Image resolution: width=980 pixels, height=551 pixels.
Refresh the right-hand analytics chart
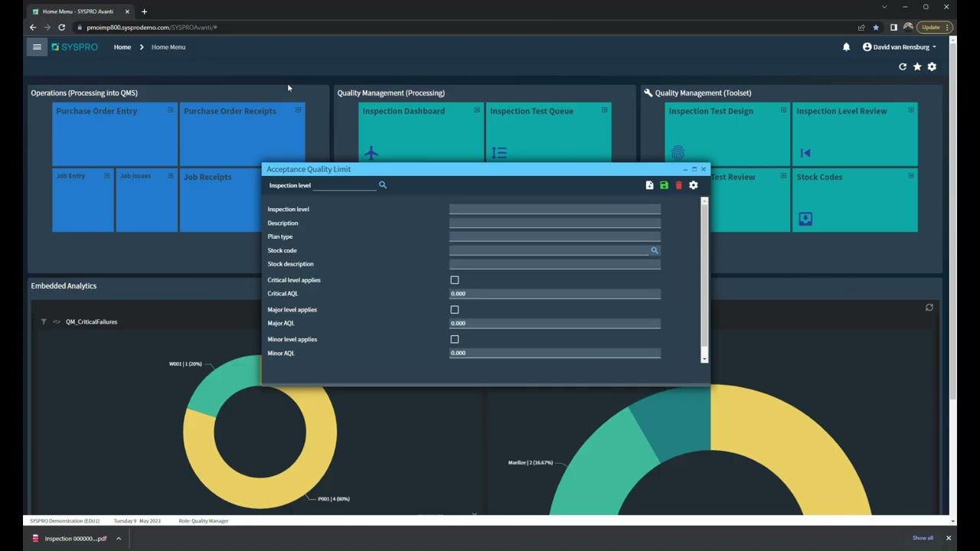pos(929,308)
